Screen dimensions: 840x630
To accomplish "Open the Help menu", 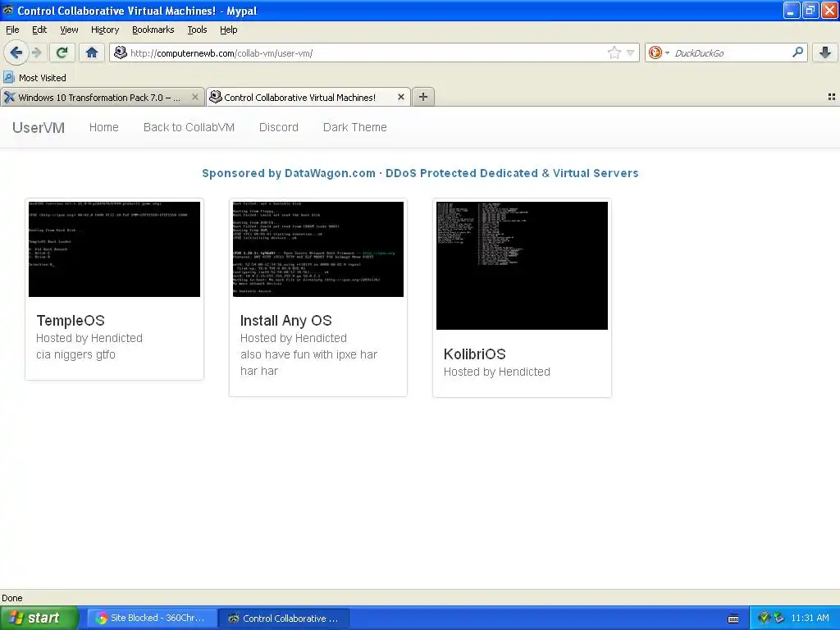I will pos(229,30).
